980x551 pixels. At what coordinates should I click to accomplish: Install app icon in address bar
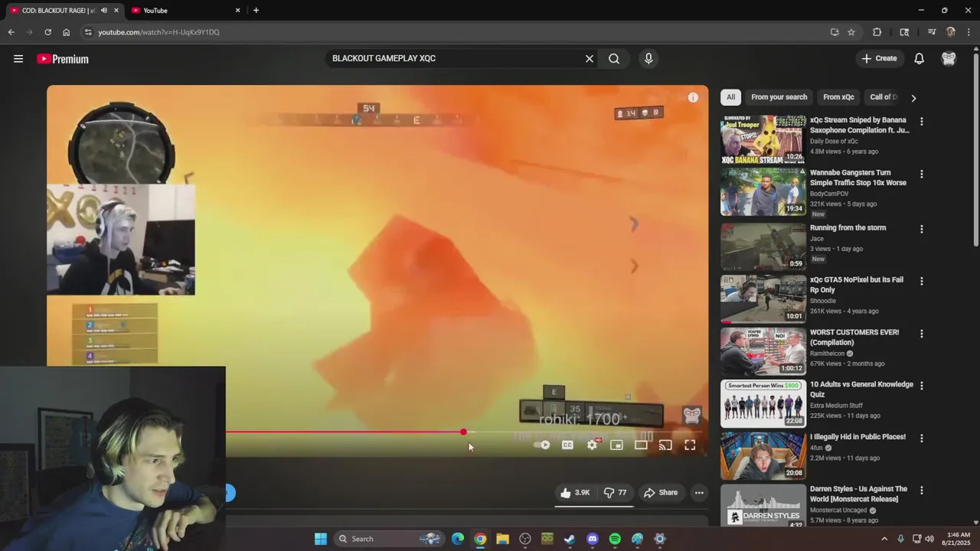pos(835,32)
